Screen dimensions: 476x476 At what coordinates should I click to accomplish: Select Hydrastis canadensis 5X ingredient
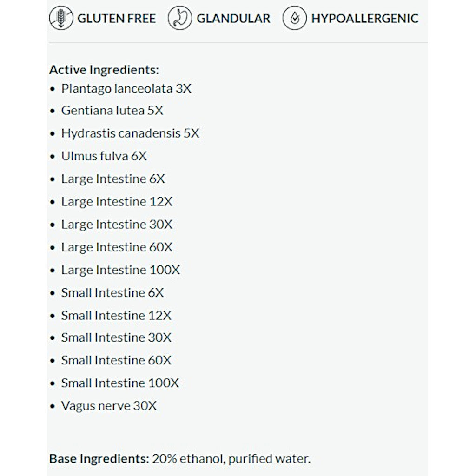click(130, 133)
